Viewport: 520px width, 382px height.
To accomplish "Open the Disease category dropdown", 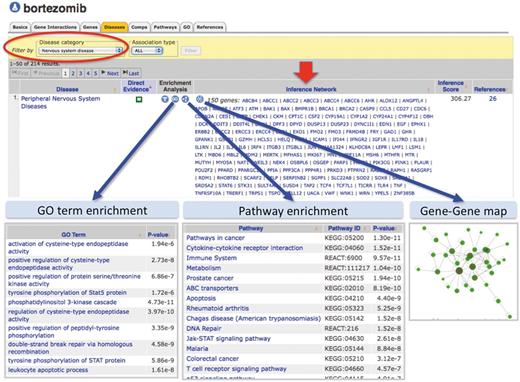I will (x=81, y=51).
